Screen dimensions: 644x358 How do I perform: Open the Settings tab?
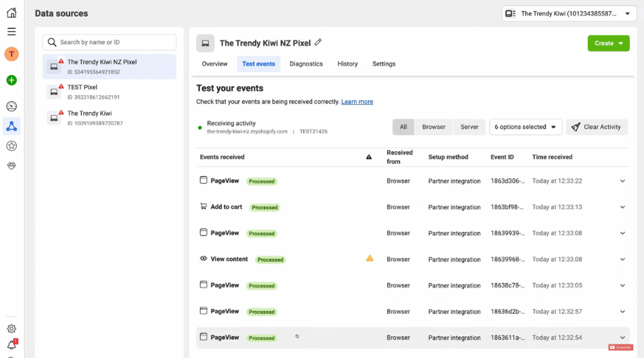point(384,64)
